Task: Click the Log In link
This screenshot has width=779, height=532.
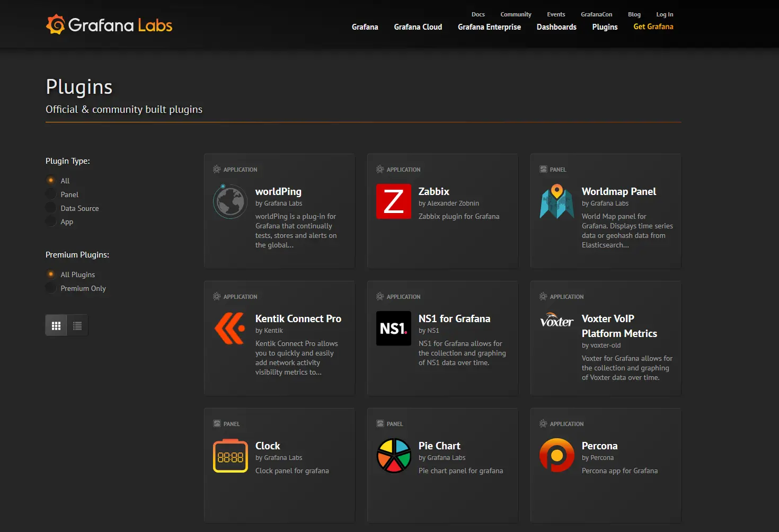Action: click(x=665, y=14)
